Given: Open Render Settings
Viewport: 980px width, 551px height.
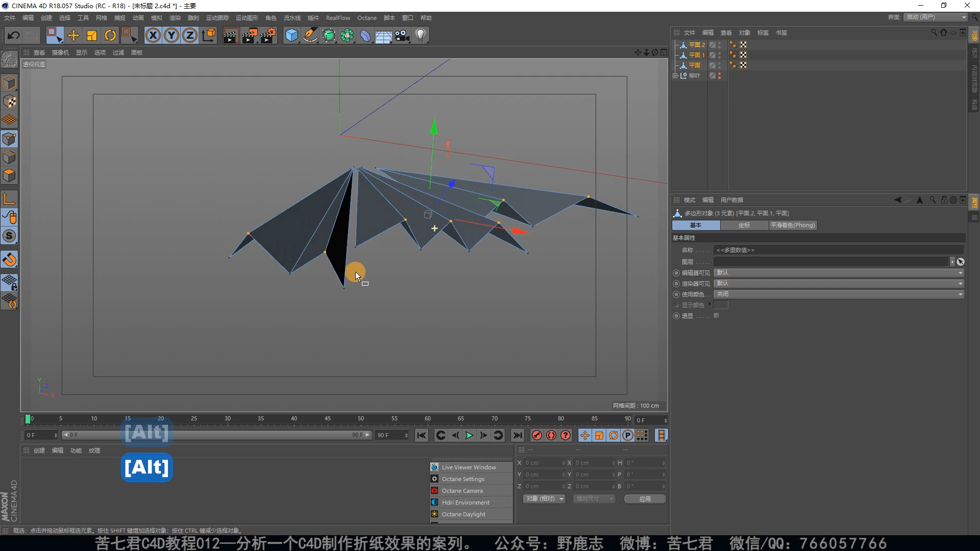Looking at the screenshot, I should click(268, 35).
